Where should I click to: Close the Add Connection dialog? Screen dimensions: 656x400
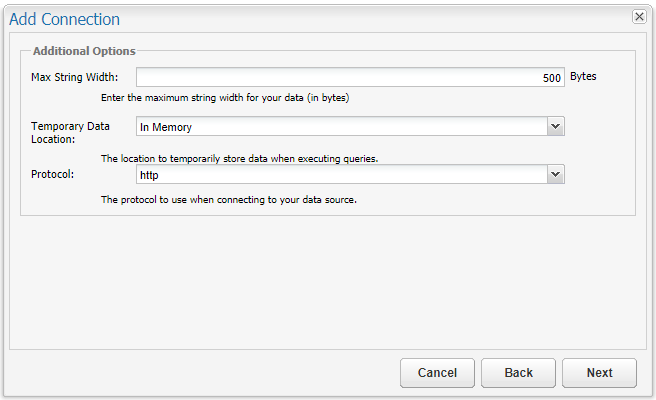tap(639, 17)
